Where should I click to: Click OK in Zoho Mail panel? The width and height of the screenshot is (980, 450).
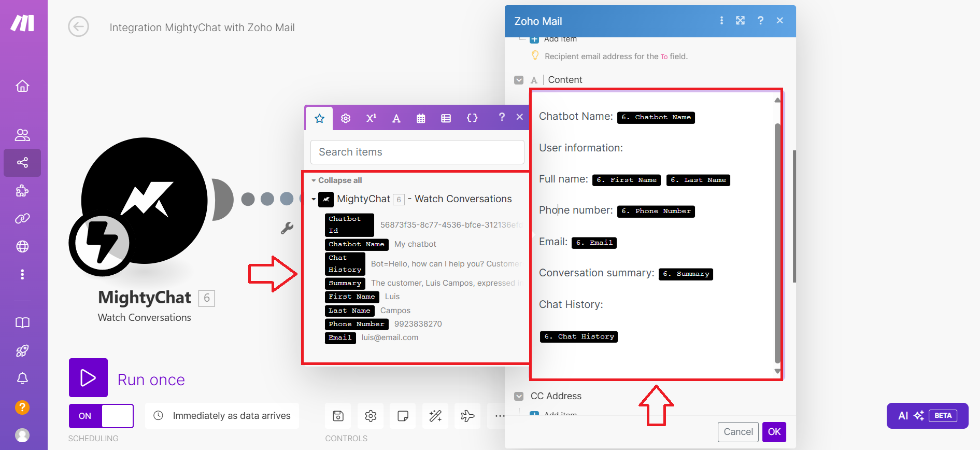[x=774, y=432]
